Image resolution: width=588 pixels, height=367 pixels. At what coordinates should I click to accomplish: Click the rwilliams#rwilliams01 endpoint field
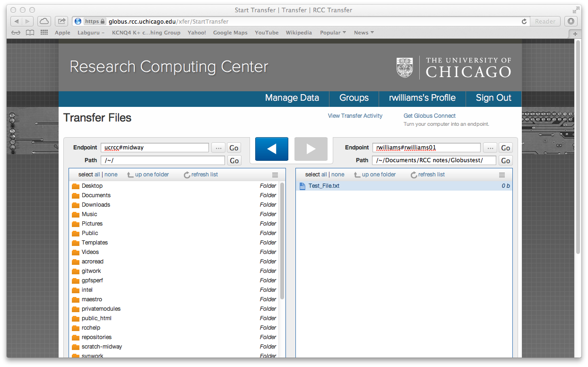426,148
